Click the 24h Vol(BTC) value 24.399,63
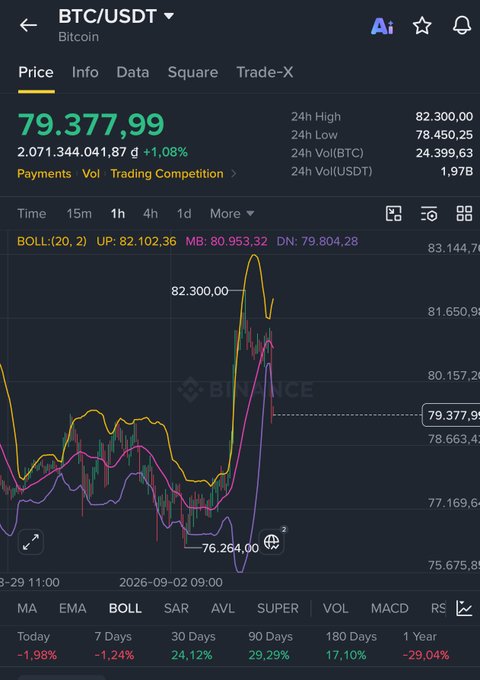Screen dimensions: 480x680 (x=444, y=153)
